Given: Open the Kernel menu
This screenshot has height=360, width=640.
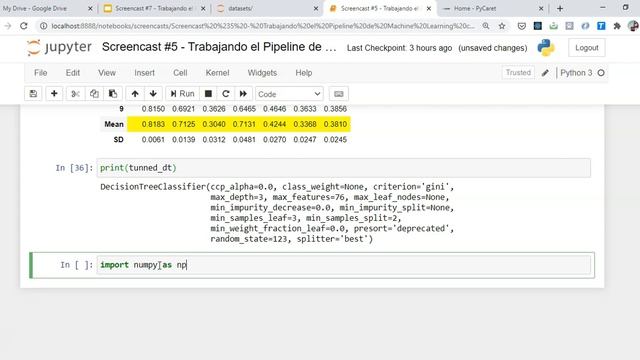Looking at the screenshot, I should 217,73.
